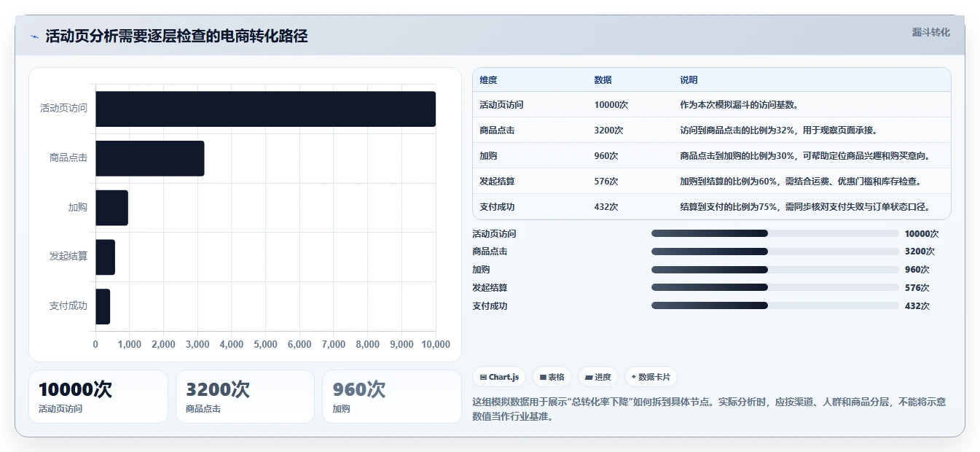Click the 576次 value beside the progress bar
This screenshot has height=452, width=980.
pyautogui.click(x=917, y=288)
